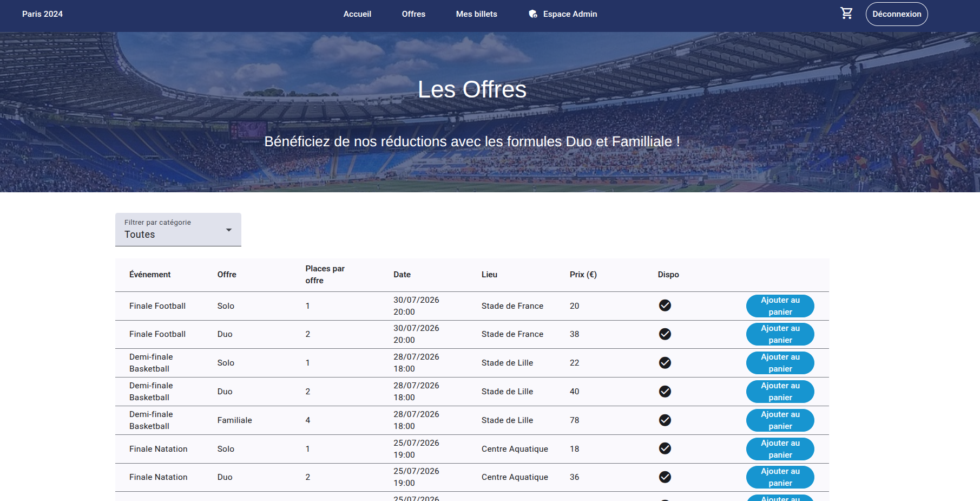
Task: Open Mes billets page
Action: [476, 14]
